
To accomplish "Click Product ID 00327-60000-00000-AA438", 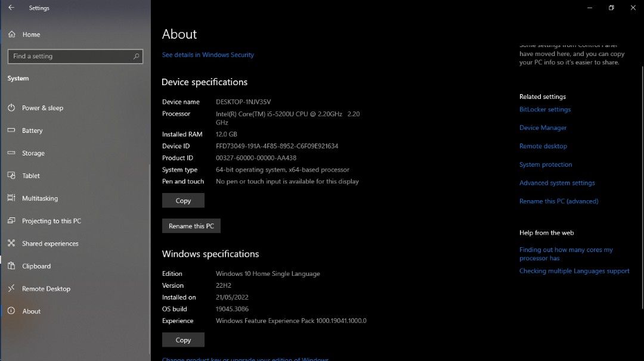I will 256,158.
